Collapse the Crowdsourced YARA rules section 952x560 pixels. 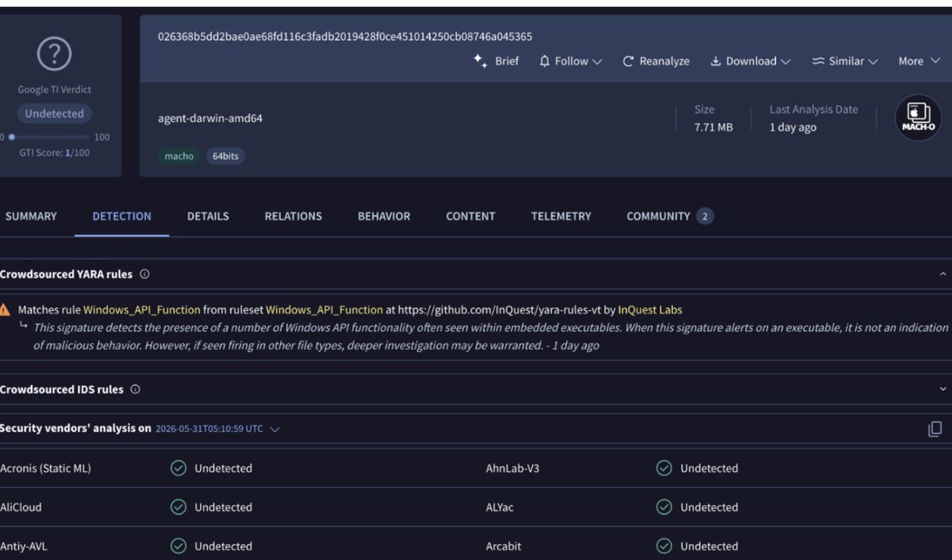click(x=942, y=274)
